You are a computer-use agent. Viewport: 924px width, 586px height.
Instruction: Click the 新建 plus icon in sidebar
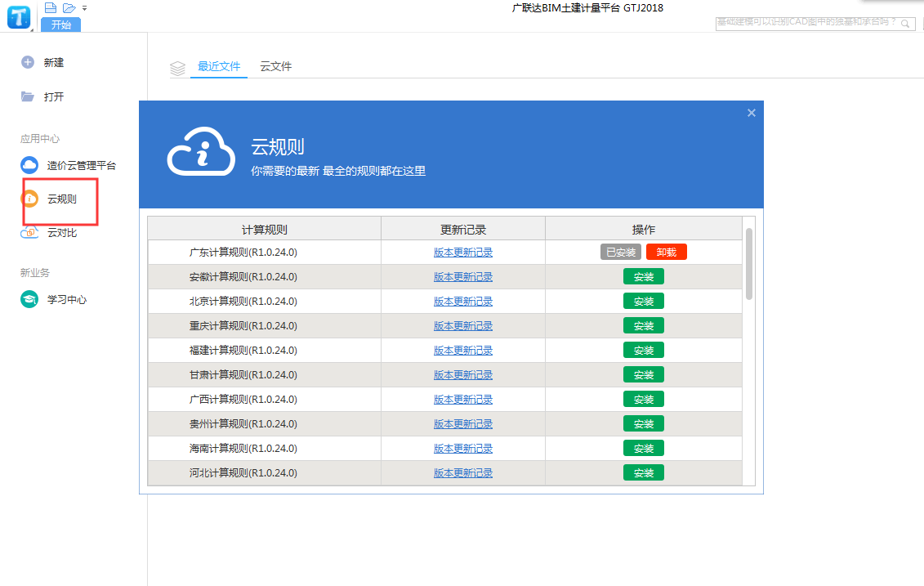(28, 62)
